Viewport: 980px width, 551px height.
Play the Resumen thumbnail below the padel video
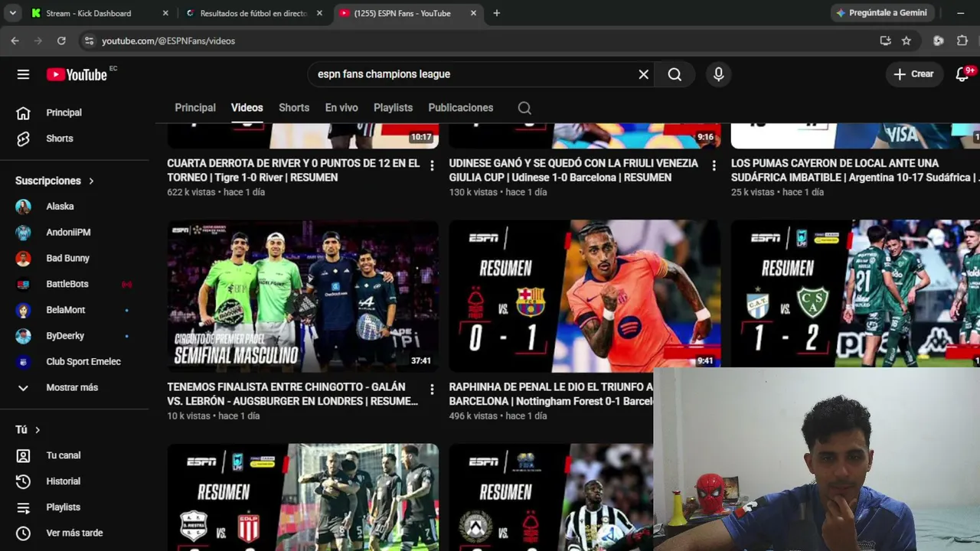pyautogui.click(x=303, y=497)
